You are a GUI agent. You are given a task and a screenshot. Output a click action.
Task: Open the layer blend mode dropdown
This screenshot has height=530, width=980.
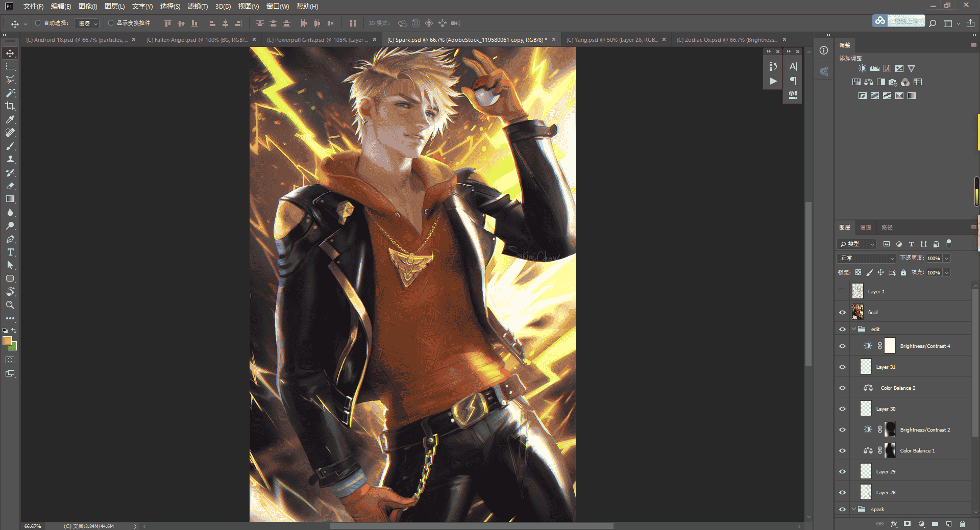pos(866,258)
